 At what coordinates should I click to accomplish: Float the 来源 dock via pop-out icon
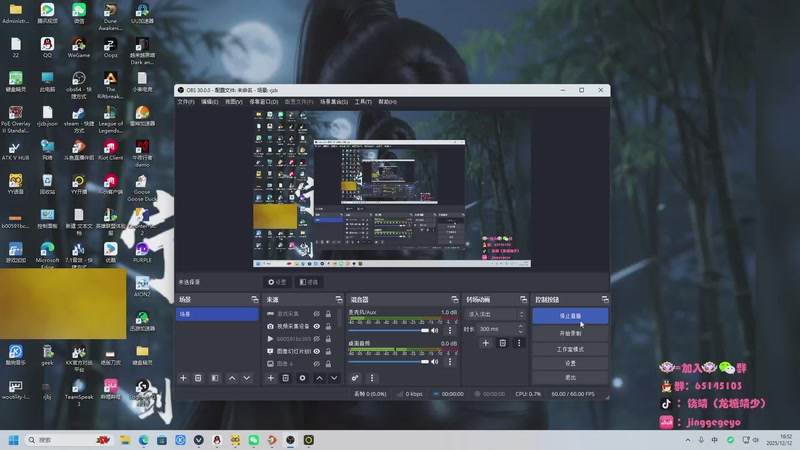339,299
